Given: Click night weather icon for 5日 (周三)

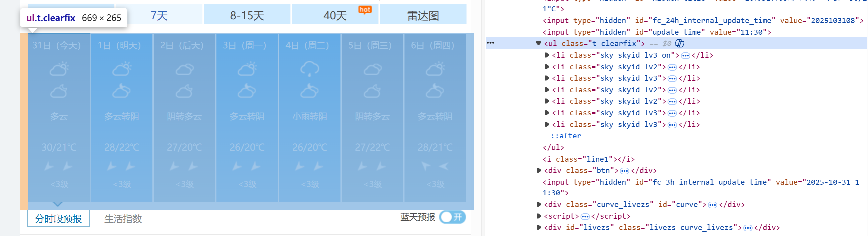Looking at the screenshot, I should pyautogui.click(x=372, y=91).
